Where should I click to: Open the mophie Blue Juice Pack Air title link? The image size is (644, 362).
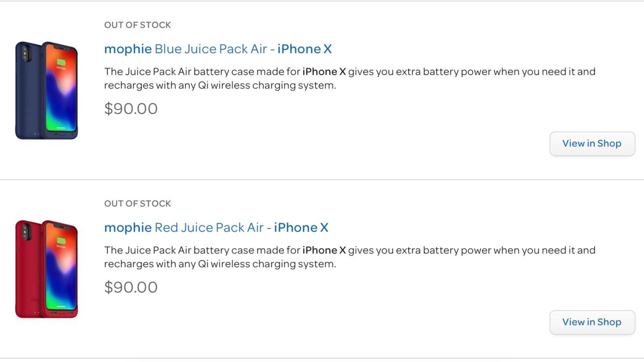(218, 49)
